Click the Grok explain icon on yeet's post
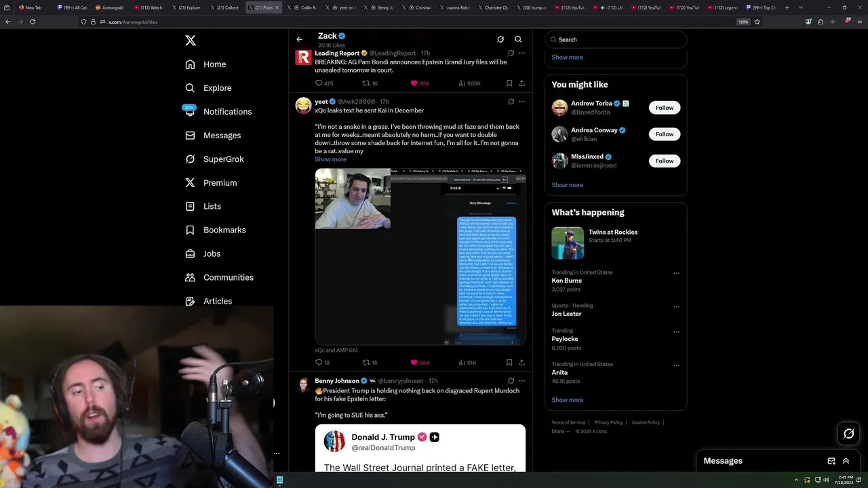This screenshot has width=868, height=488. tap(511, 102)
